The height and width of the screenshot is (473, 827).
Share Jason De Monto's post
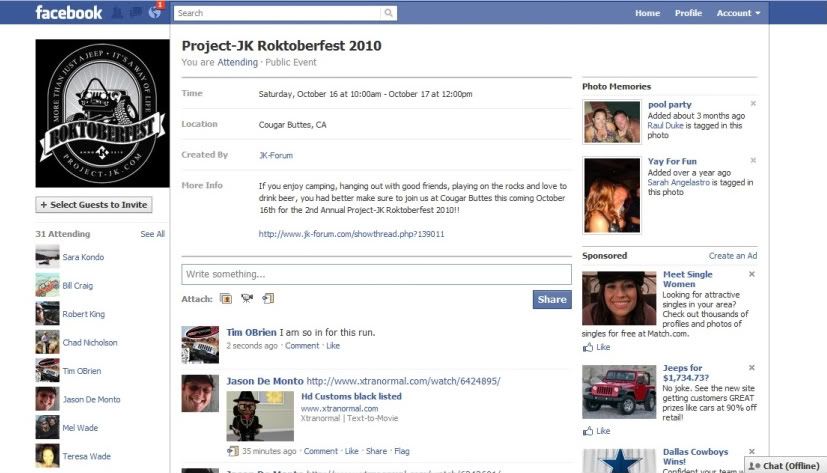point(376,451)
